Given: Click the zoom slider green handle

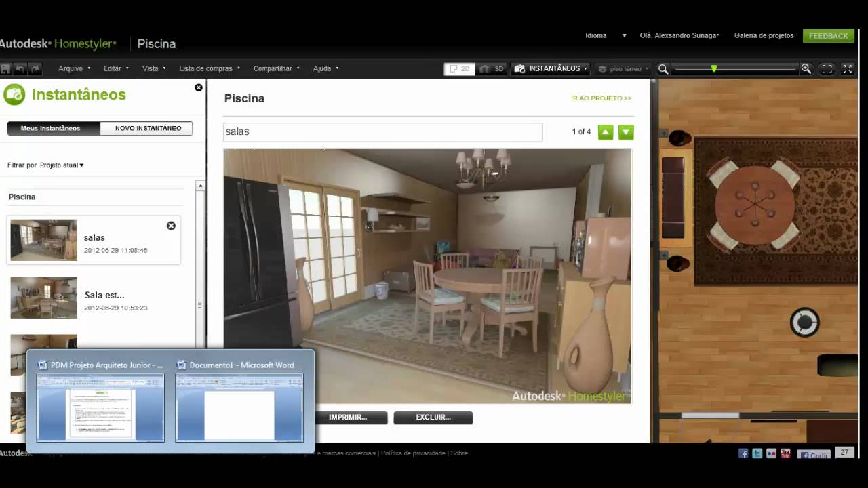Looking at the screenshot, I should click(714, 68).
